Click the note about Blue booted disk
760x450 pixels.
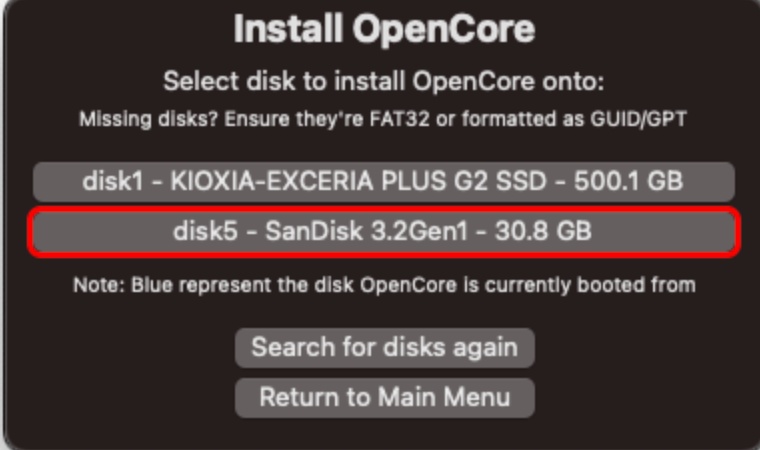pyautogui.click(x=384, y=285)
